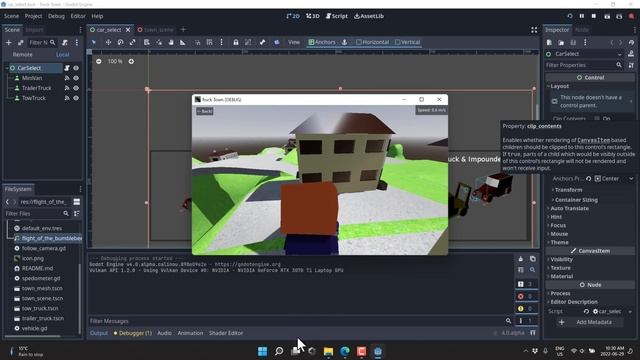Expand the Auto Translate section

(569, 208)
